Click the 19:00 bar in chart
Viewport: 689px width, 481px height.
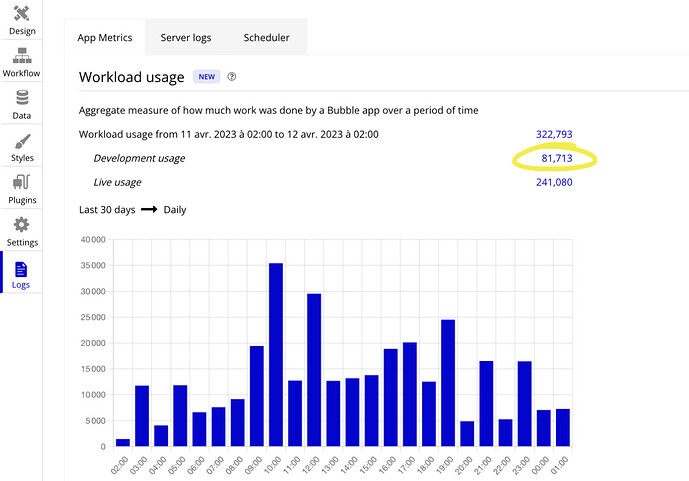click(x=448, y=383)
